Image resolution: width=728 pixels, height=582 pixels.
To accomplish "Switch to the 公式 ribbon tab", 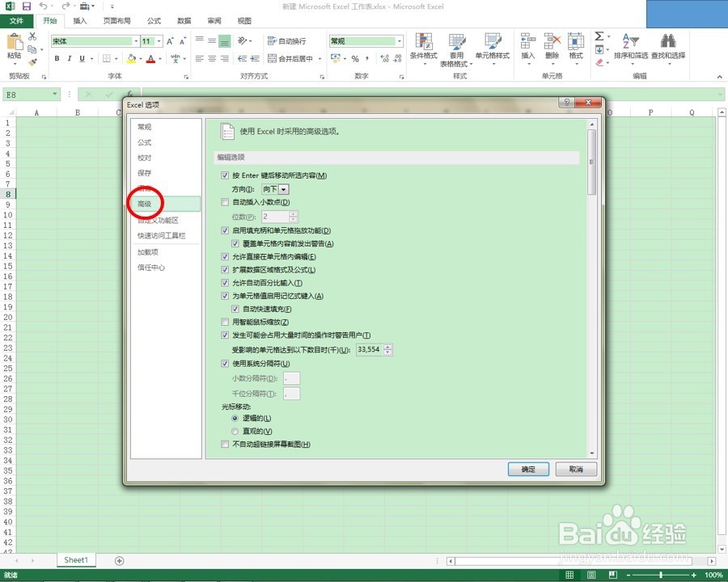I will [154, 21].
